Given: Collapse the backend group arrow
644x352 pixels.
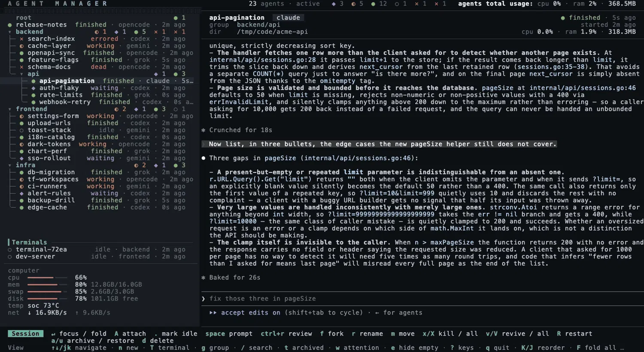Looking at the screenshot, I should pyautogui.click(x=10, y=32).
